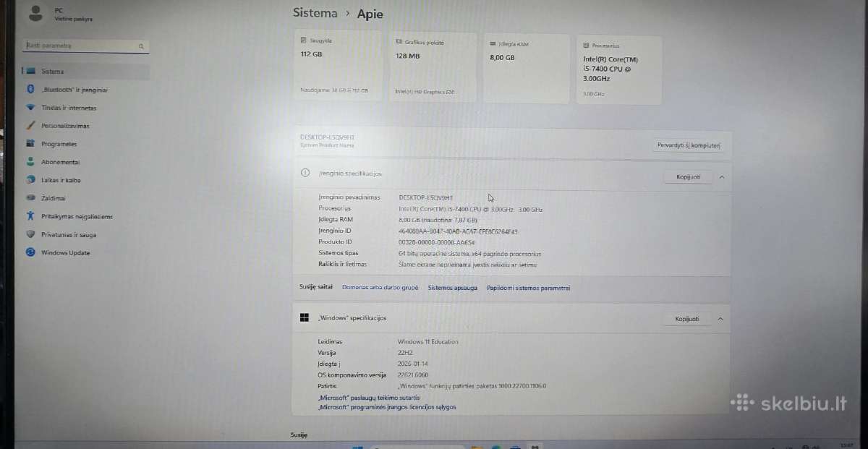This screenshot has height=449, width=868.
Task: Copy device specs with Kopijuoti button
Action: coord(688,176)
